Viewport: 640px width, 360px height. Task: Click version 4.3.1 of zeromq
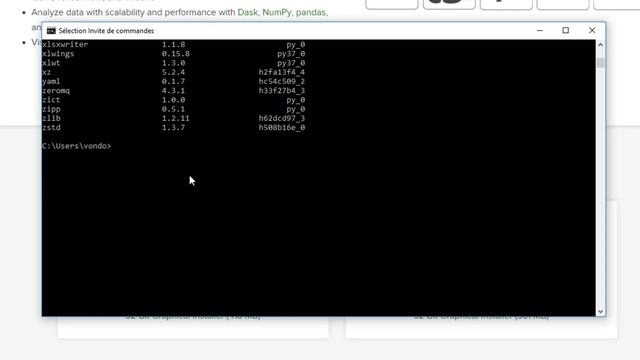(173, 91)
